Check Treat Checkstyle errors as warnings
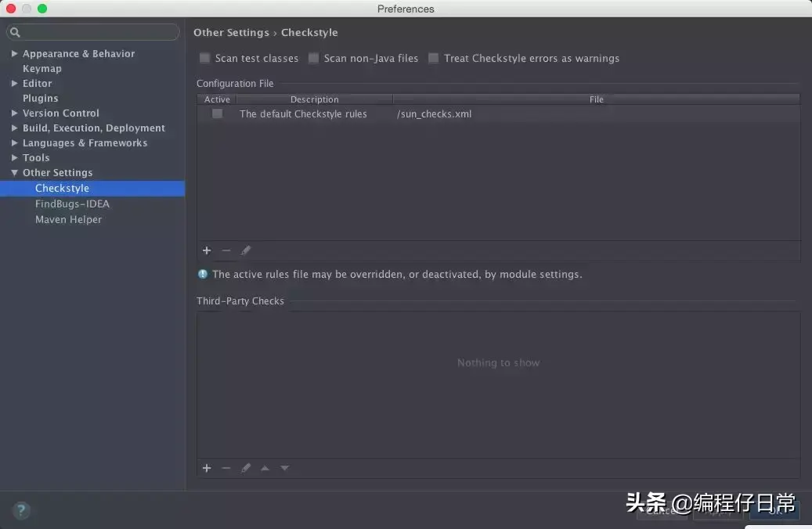The image size is (812, 529). point(434,58)
